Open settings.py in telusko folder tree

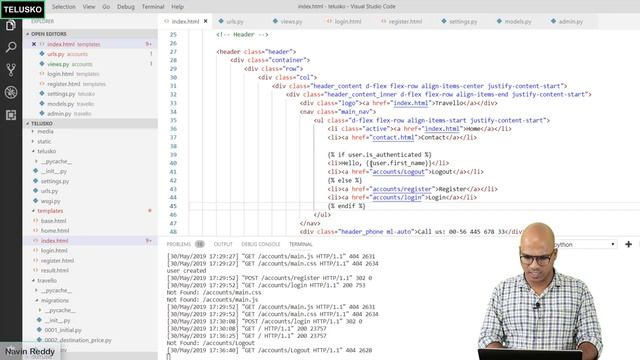55,181
